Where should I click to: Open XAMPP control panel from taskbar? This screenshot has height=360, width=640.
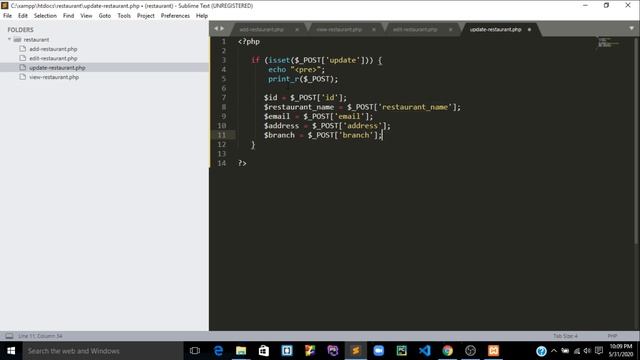[493, 351]
